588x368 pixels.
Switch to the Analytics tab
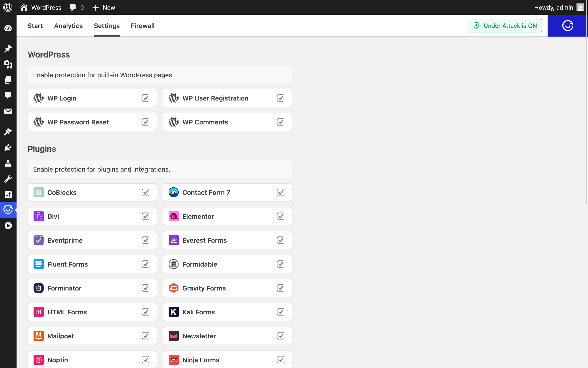pos(68,26)
